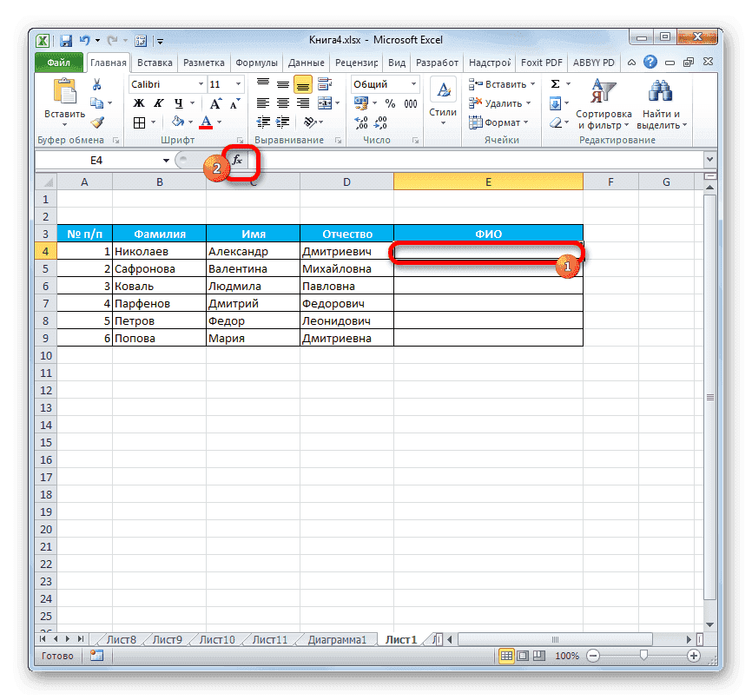Image resolution: width=752 pixels, height=700 pixels.
Task: Click the Percent style icon
Action: [x=388, y=102]
